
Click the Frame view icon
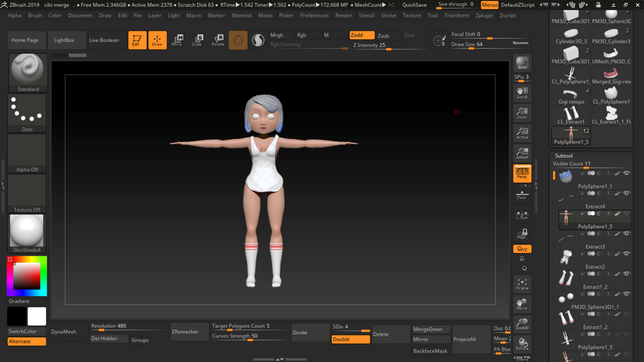(x=522, y=283)
